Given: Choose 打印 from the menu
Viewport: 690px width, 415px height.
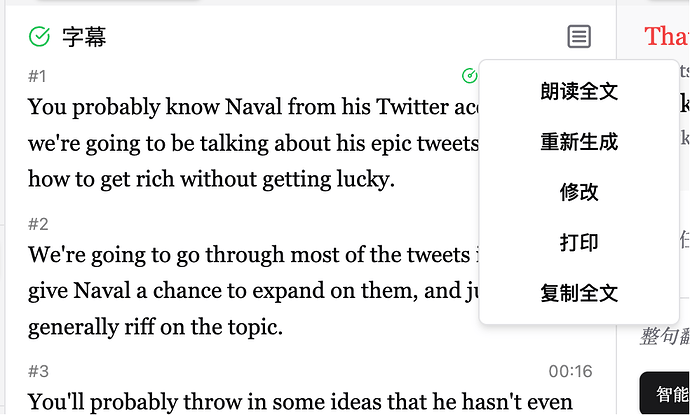Looking at the screenshot, I should (579, 243).
